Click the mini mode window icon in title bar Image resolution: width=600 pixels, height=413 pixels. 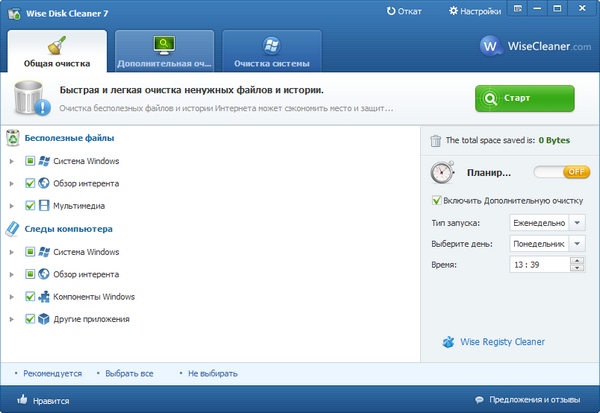point(518,8)
